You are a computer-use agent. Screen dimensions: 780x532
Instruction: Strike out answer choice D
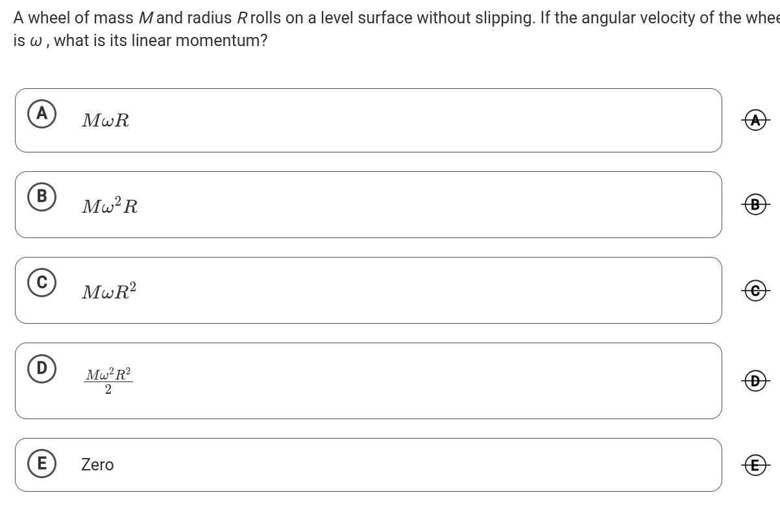click(x=755, y=381)
